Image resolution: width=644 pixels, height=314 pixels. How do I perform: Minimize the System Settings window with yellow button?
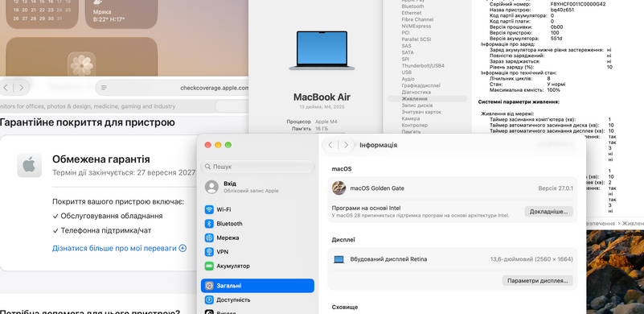tap(218, 145)
